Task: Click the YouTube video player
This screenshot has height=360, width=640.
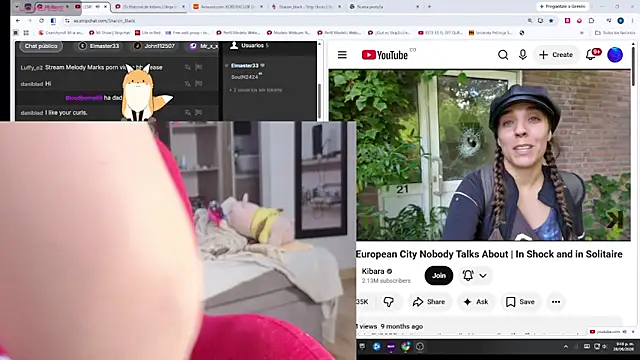Action: 480,155
